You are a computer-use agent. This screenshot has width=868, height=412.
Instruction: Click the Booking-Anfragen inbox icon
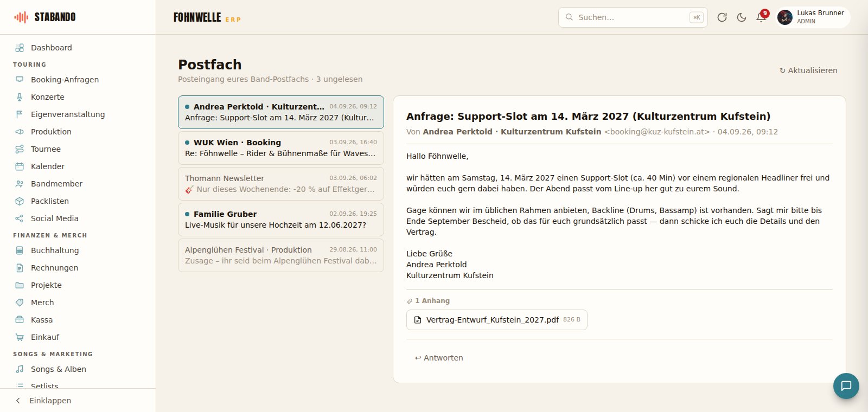coord(20,80)
